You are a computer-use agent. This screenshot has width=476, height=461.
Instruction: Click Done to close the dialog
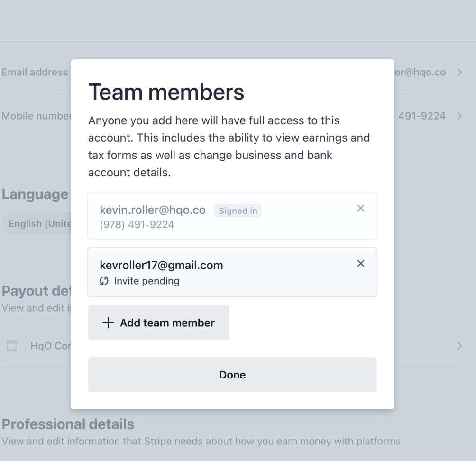coord(232,375)
